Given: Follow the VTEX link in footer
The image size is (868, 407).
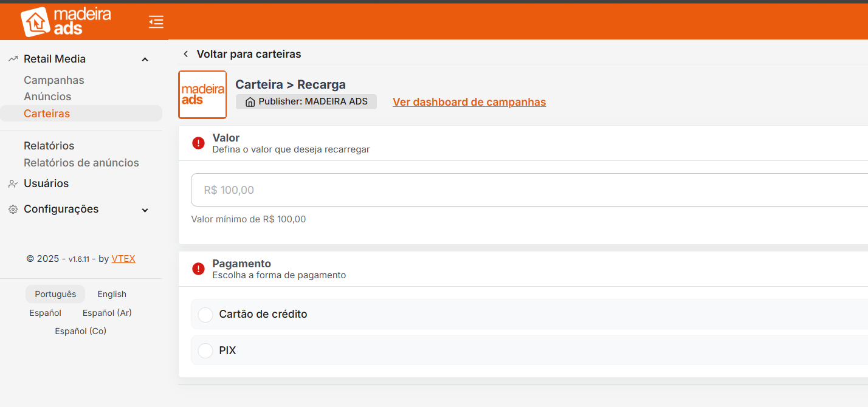Looking at the screenshot, I should [123, 259].
